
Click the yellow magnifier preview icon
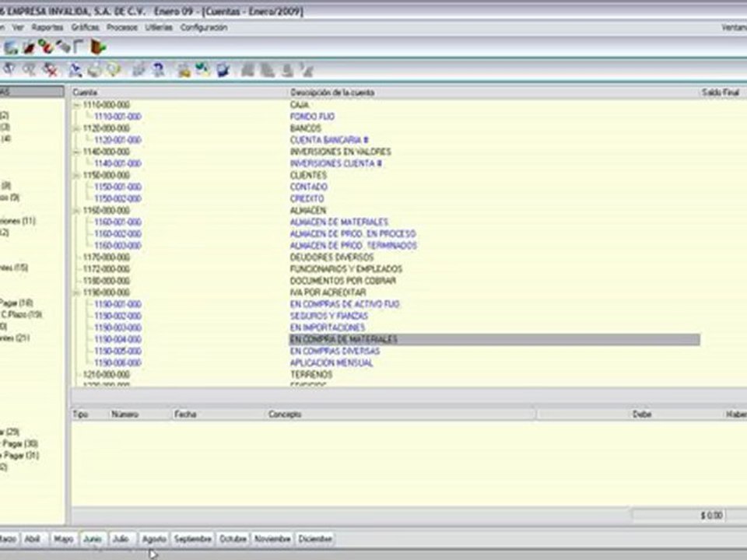tap(114, 70)
